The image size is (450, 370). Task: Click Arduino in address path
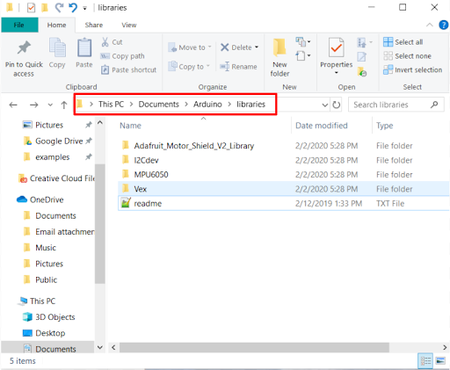coord(208,104)
